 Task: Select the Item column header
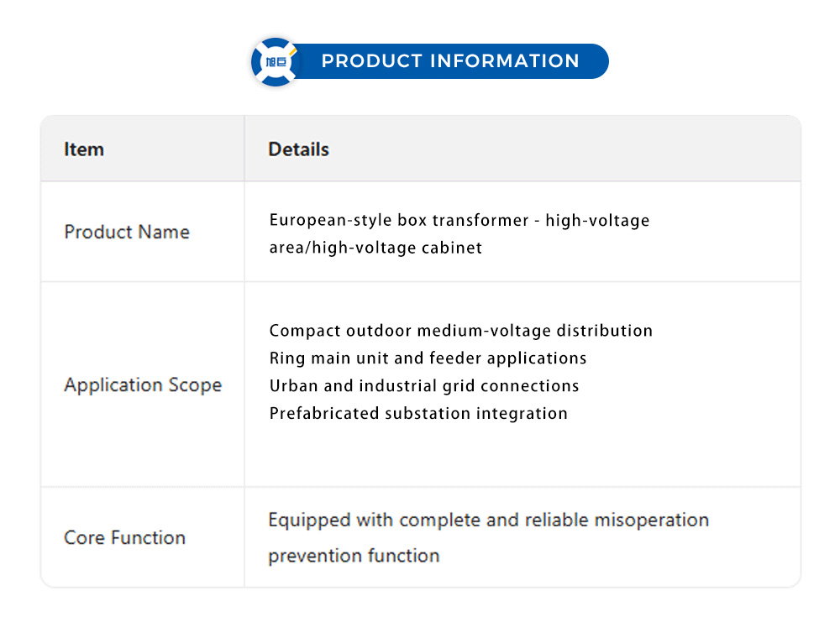[84, 149]
